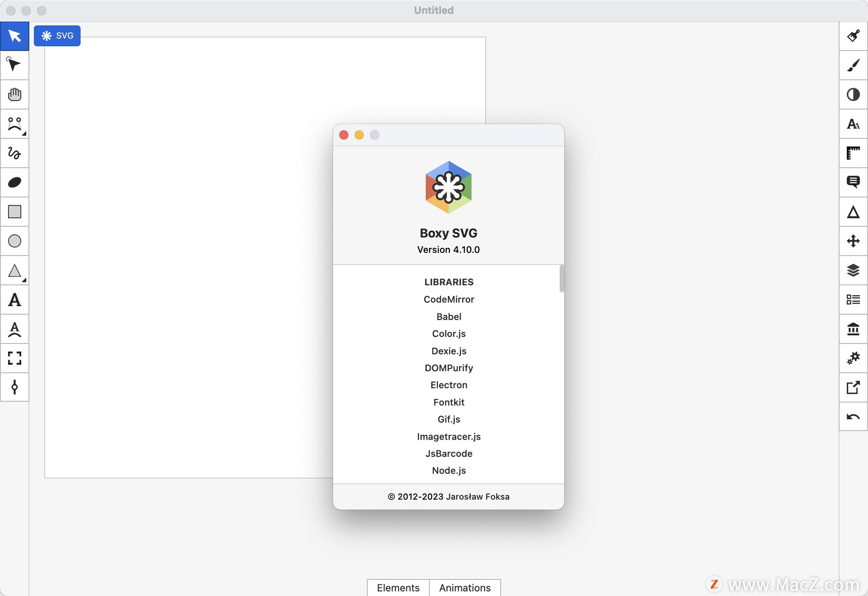
Task: Open the Typography panel
Action: [853, 124]
